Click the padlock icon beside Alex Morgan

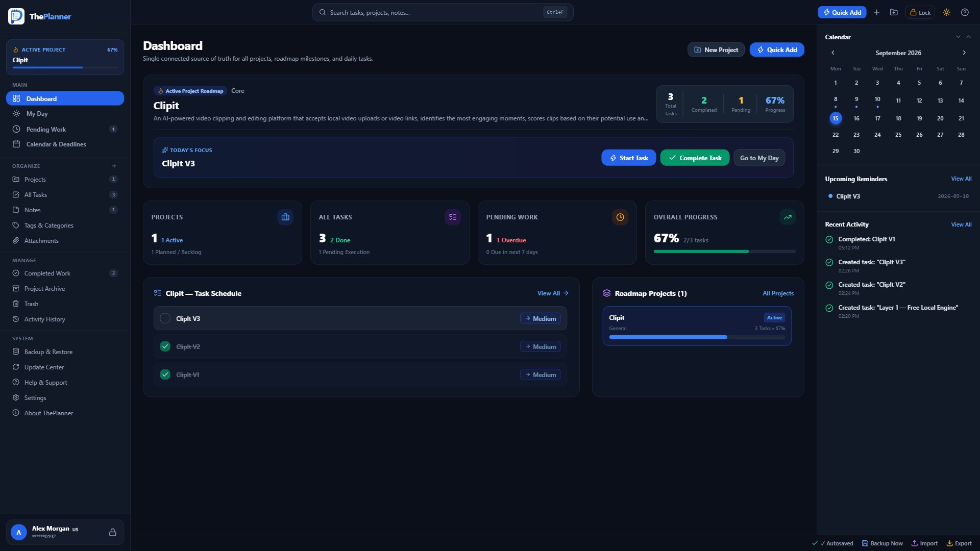(113, 532)
